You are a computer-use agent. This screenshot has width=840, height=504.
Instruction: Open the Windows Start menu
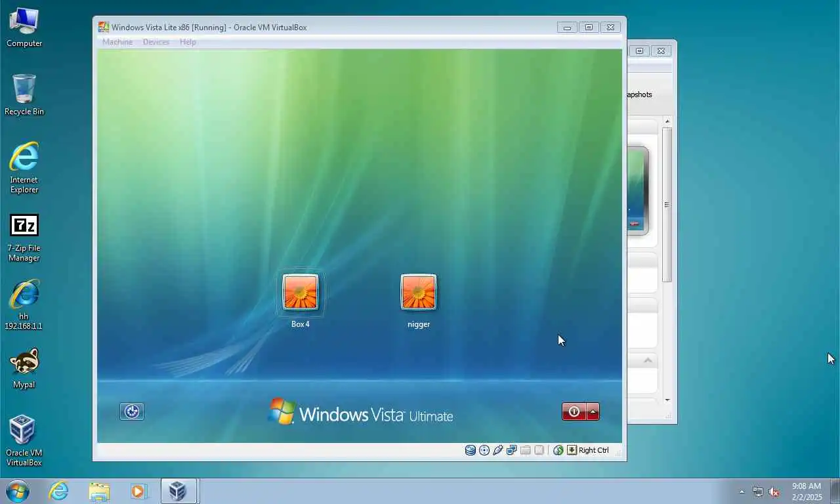[x=17, y=491]
